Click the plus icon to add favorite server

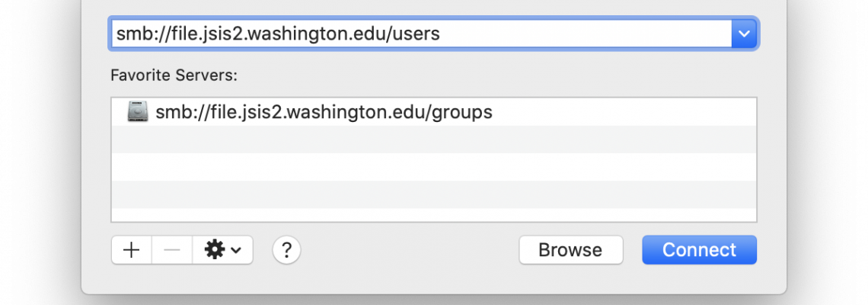click(131, 250)
